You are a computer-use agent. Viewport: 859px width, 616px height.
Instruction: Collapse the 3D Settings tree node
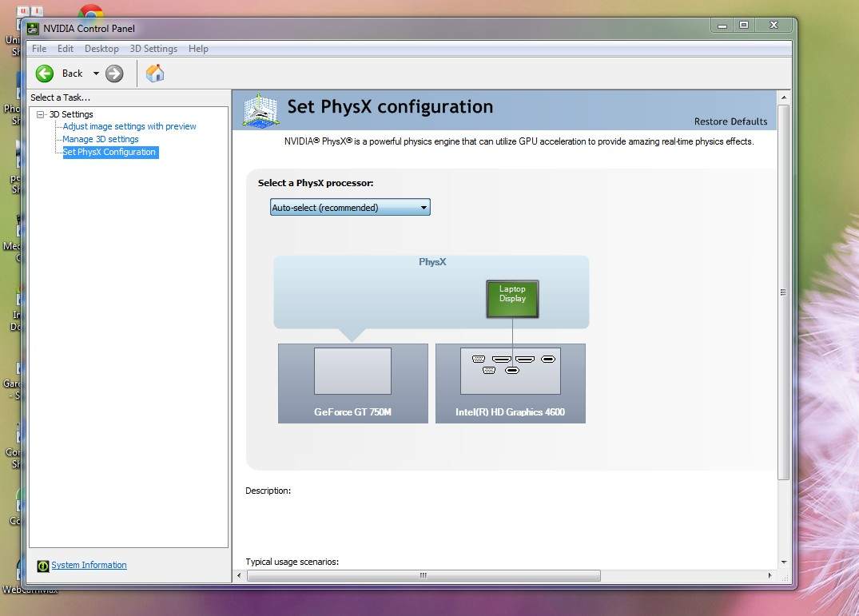point(40,114)
